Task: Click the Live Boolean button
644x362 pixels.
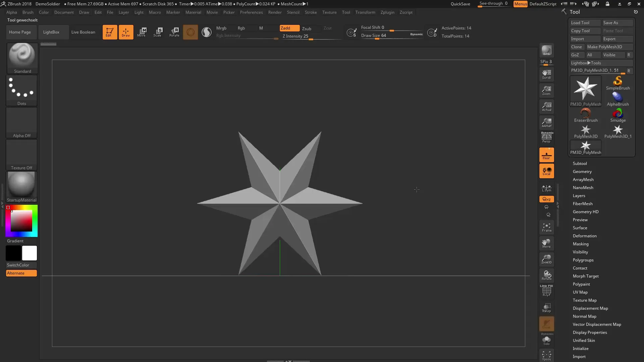Action: (83, 32)
